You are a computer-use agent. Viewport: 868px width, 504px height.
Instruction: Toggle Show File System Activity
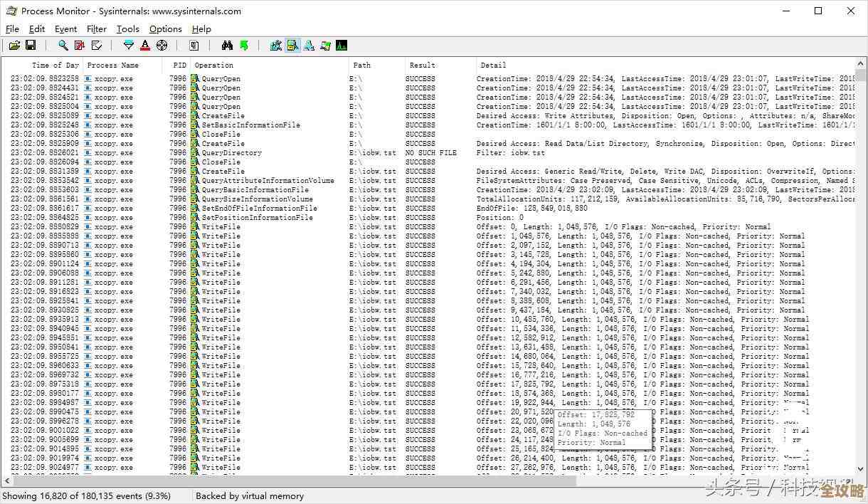click(x=292, y=46)
